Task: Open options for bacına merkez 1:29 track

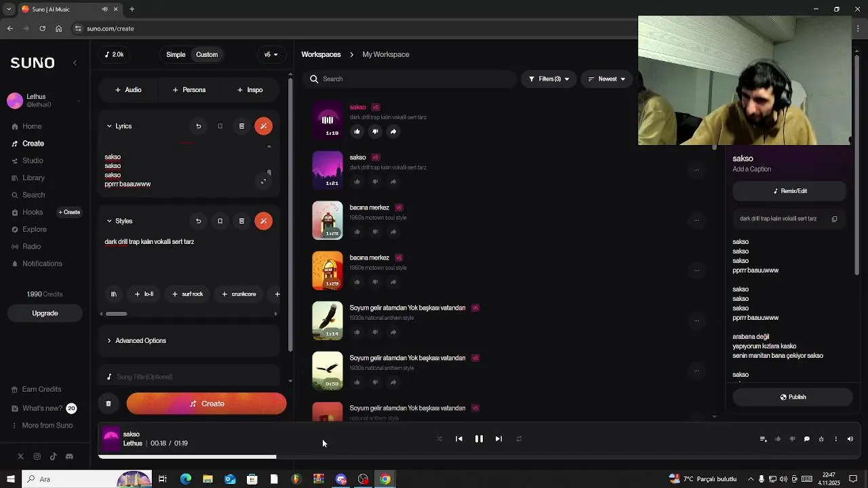Action: [x=696, y=270]
